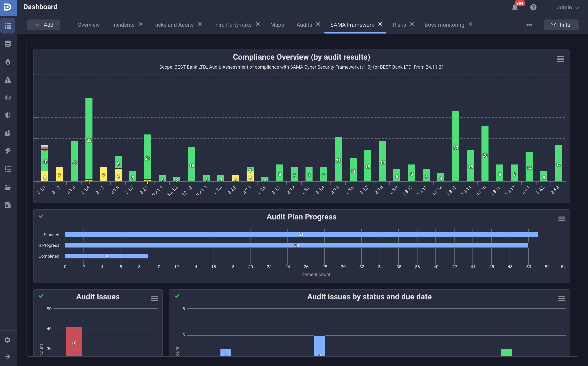Viewport: 588px width, 366px height.
Task: Open the admin user dropdown
Action: tap(567, 8)
